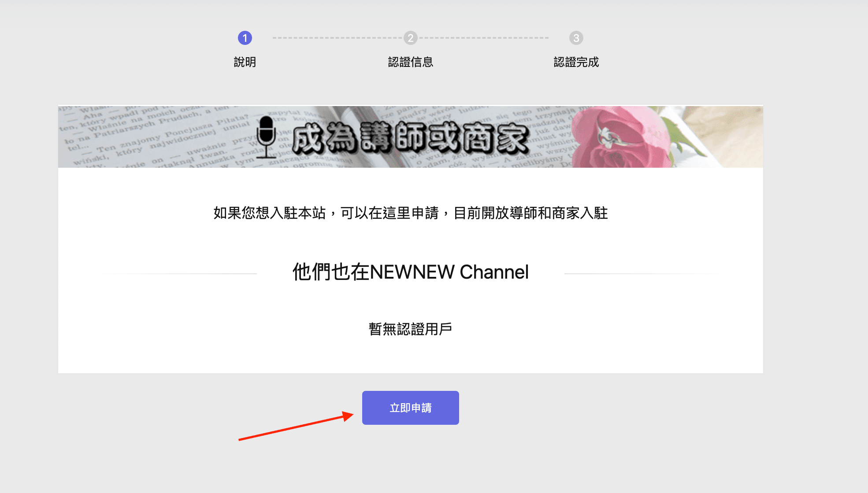
Task: Select the 認證完成 step label
Action: coord(576,62)
